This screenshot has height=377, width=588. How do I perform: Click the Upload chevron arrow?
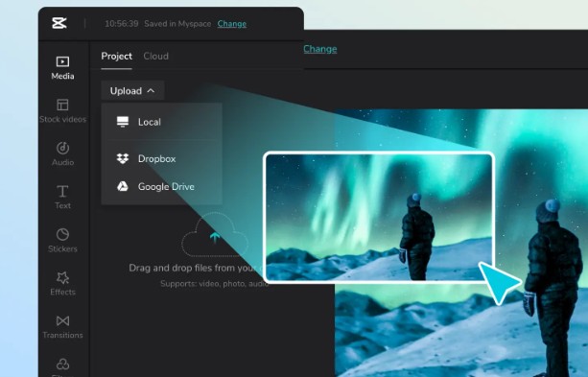151,91
